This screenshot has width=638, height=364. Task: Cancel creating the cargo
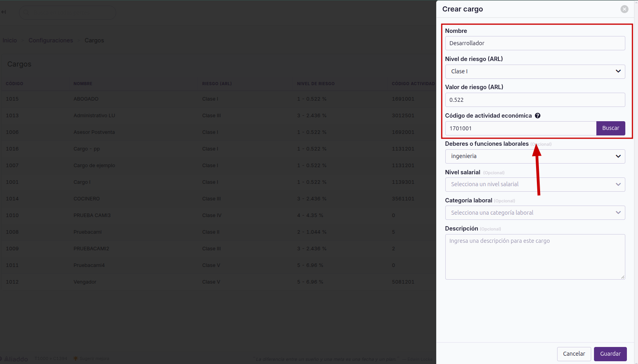click(574, 354)
